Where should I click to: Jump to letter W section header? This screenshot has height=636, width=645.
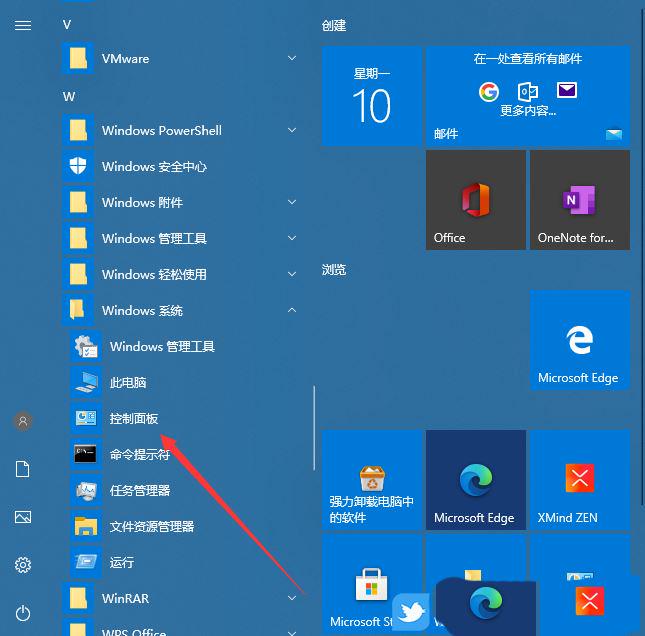point(69,97)
